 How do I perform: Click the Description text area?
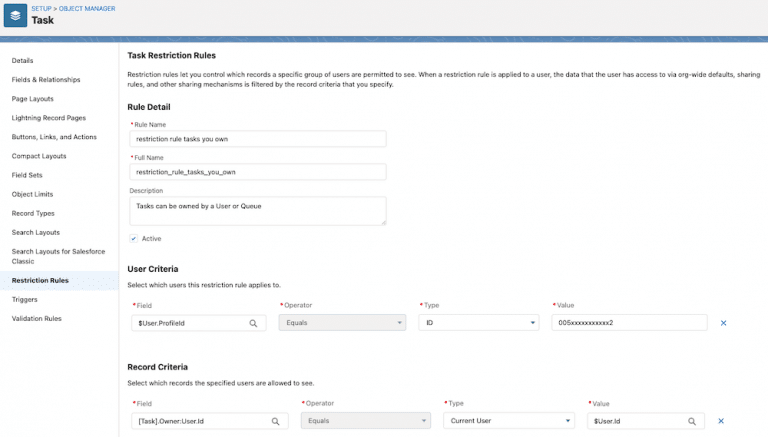pyautogui.click(x=258, y=211)
